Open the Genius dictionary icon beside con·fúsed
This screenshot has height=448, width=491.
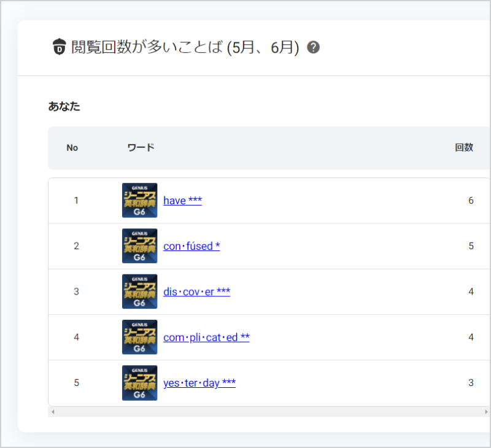(x=140, y=246)
